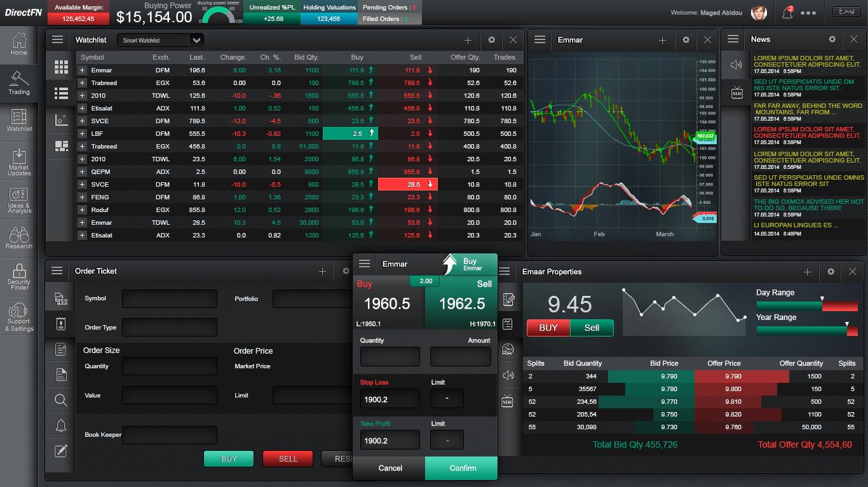This screenshot has height=487, width=868.
Task: Toggle language switch button in header
Action: (846, 12)
